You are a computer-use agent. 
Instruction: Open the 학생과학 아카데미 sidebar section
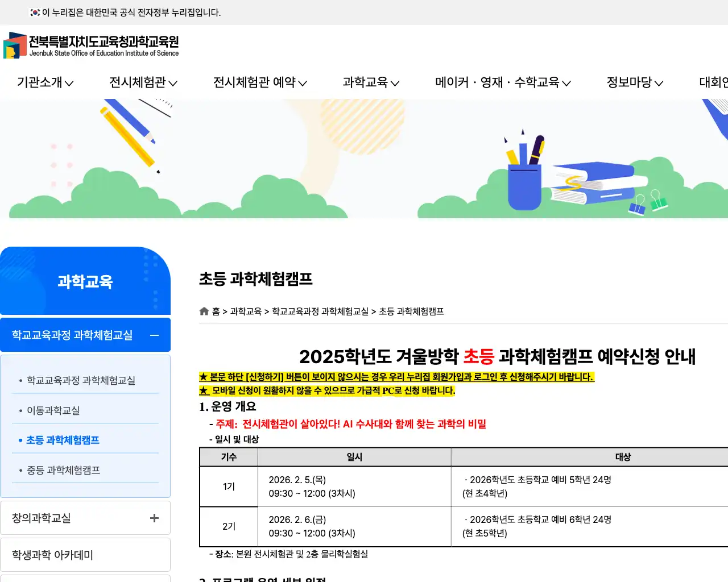(x=52, y=554)
